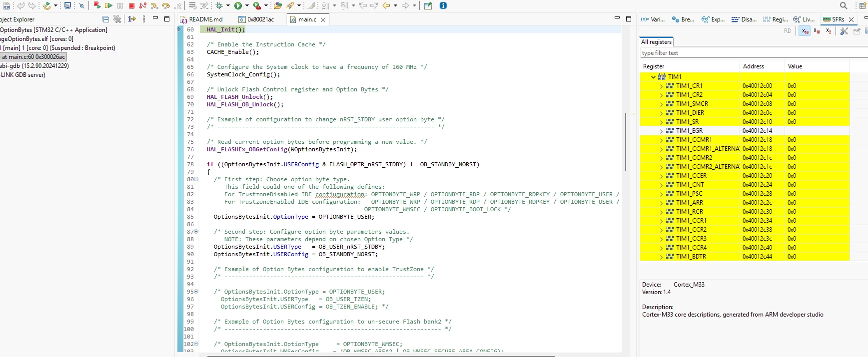Expand TIM1_CR1 register row
The height and width of the screenshot is (357, 868).
click(x=662, y=86)
